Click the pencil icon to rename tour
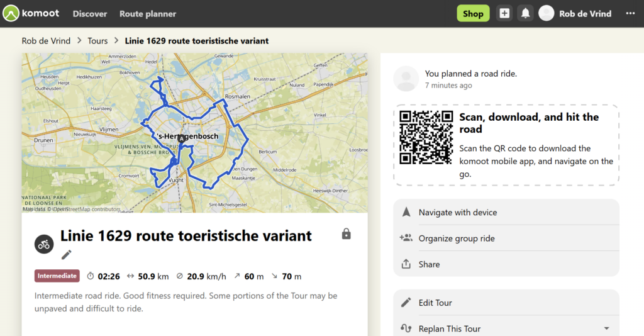This screenshot has height=336, width=644. [67, 254]
